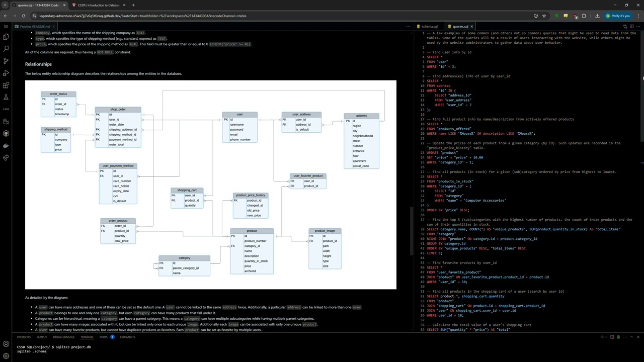Click the '-- Find user info by id' comment line
Image resolution: width=644 pixels, height=362 pixels.
(449, 52)
